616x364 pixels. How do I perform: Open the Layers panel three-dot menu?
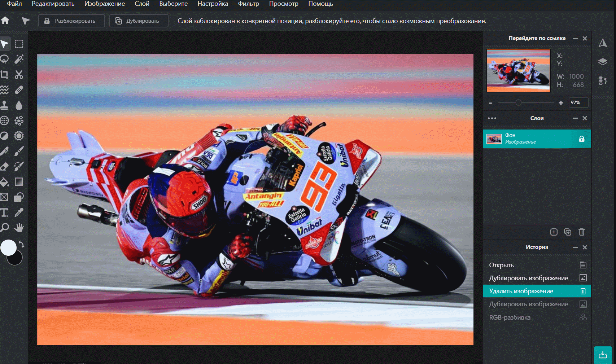(492, 118)
